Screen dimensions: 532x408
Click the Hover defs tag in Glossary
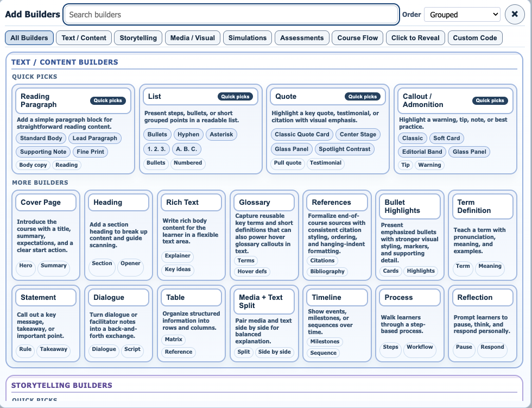pyautogui.click(x=252, y=272)
